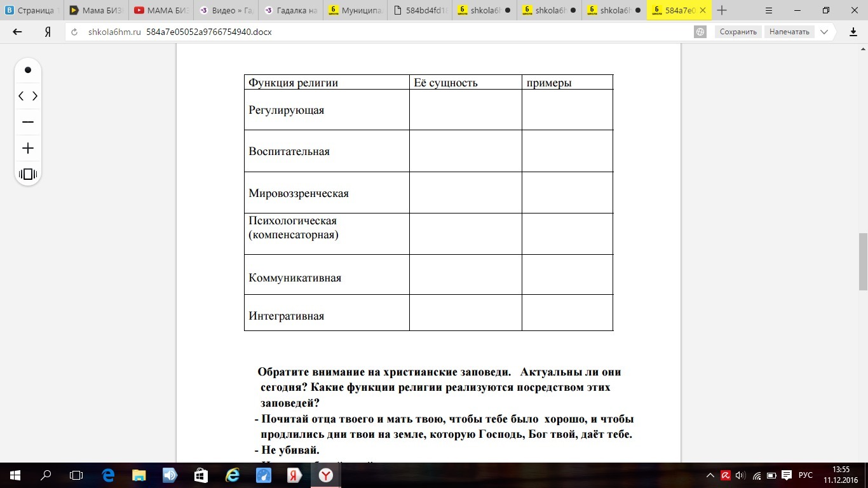The width and height of the screenshot is (868, 488).
Task: Open the Action Center notifications icon
Action: pos(788,475)
